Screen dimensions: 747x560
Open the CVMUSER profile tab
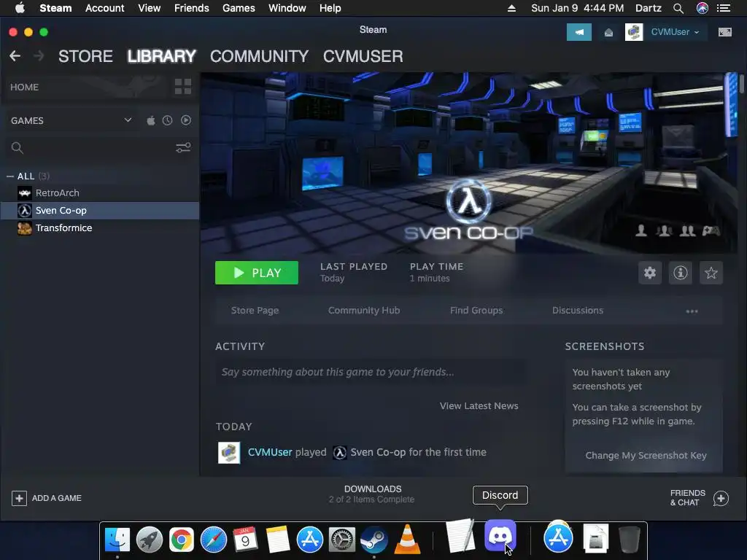(x=363, y=56)
